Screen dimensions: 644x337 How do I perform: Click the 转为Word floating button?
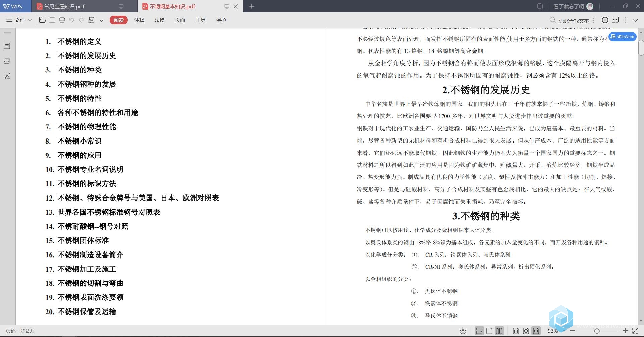(623, 37)
